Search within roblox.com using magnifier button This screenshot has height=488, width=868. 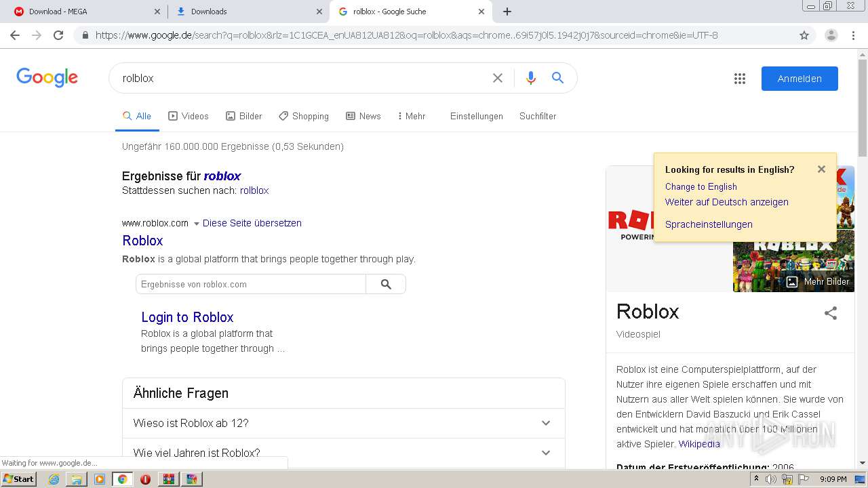tap(386, 284)
